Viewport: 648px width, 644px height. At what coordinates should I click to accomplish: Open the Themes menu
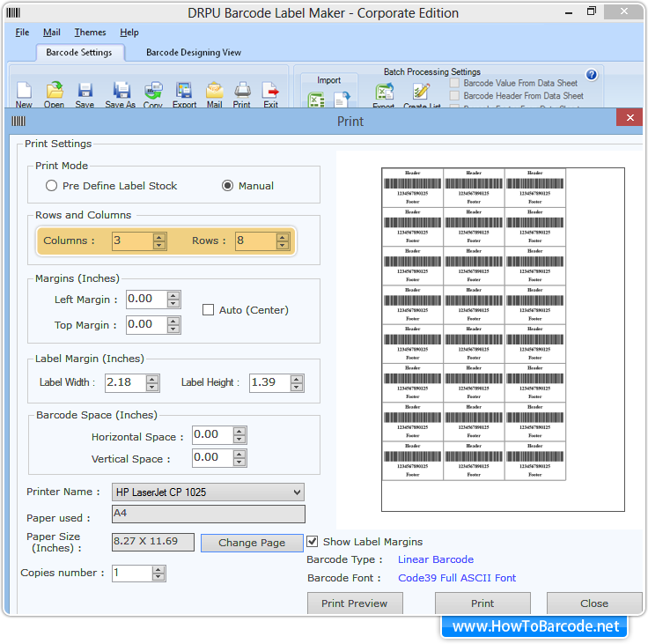[90, 33]
